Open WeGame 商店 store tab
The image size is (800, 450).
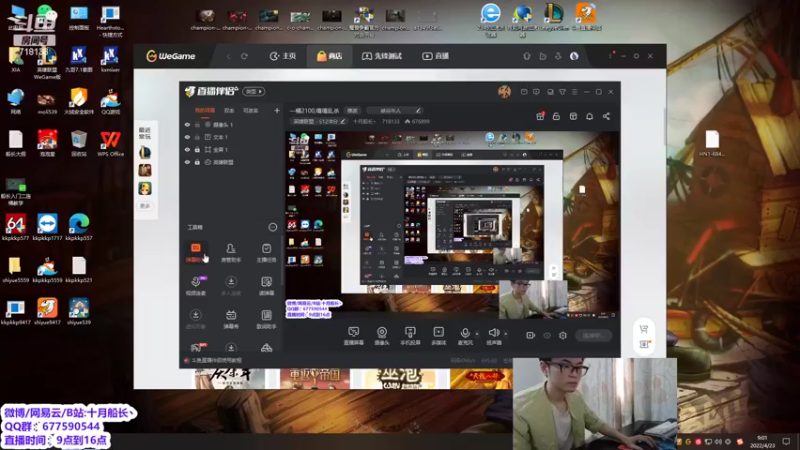[x=330, y=56]
